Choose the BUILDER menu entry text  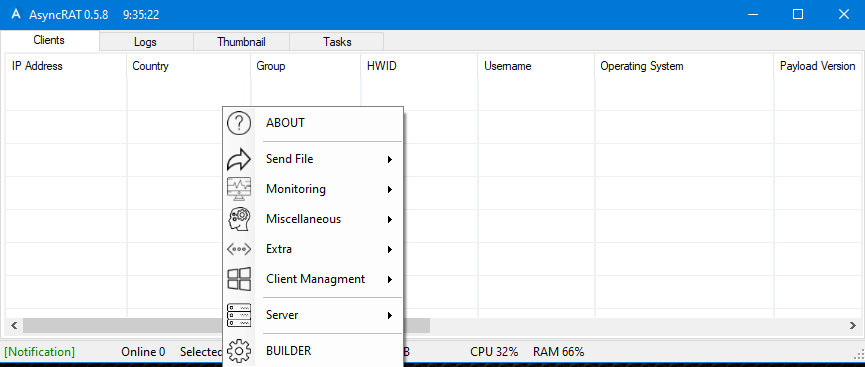point(289,350)
